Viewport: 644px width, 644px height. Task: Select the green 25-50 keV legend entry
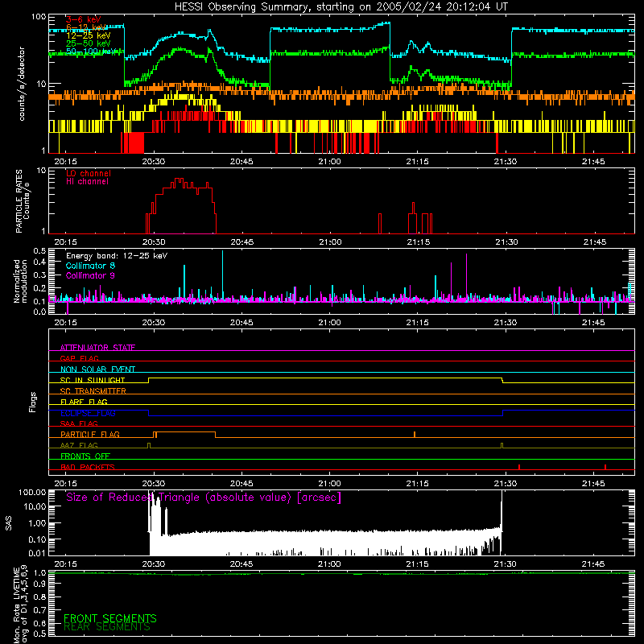[88, 43]
